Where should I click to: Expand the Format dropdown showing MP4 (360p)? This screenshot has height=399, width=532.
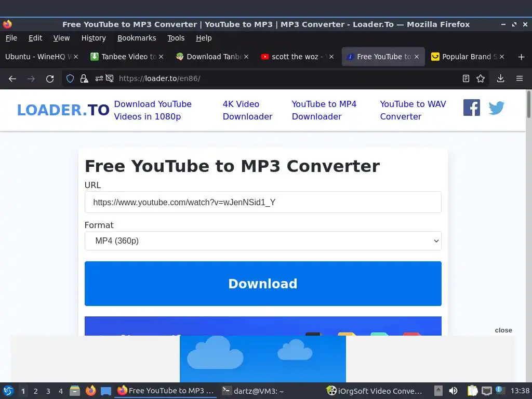click(x=263, y=241)
